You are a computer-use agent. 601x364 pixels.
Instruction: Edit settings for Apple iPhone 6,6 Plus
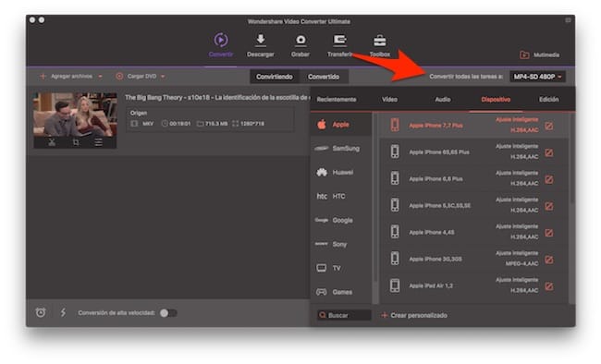(549, 180)
